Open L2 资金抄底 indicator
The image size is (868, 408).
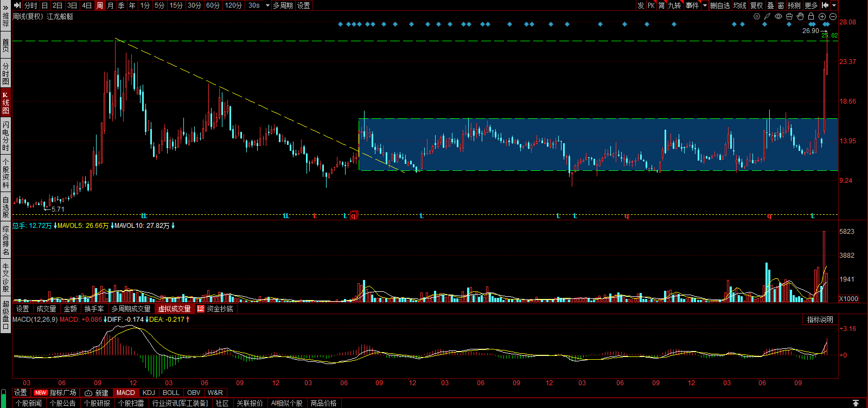[215, 309]
